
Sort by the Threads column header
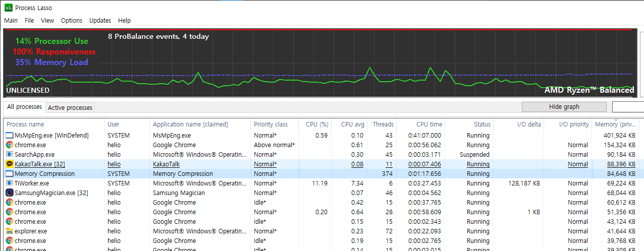click(383, 124)
